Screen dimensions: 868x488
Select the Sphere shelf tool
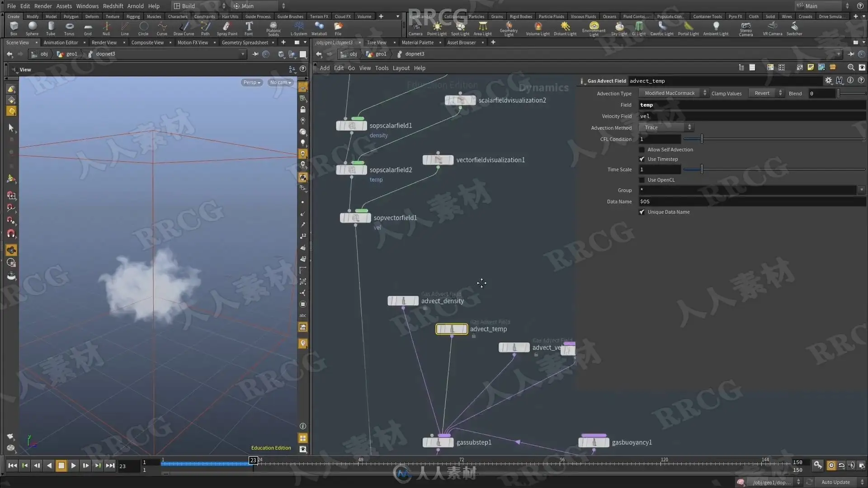[32, 28]
